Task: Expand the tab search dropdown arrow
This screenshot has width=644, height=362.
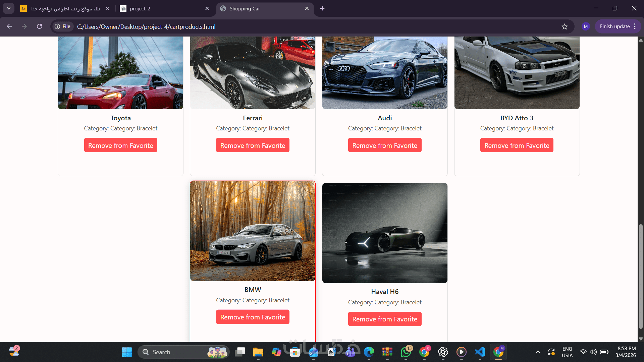Action: click(9, 8)
